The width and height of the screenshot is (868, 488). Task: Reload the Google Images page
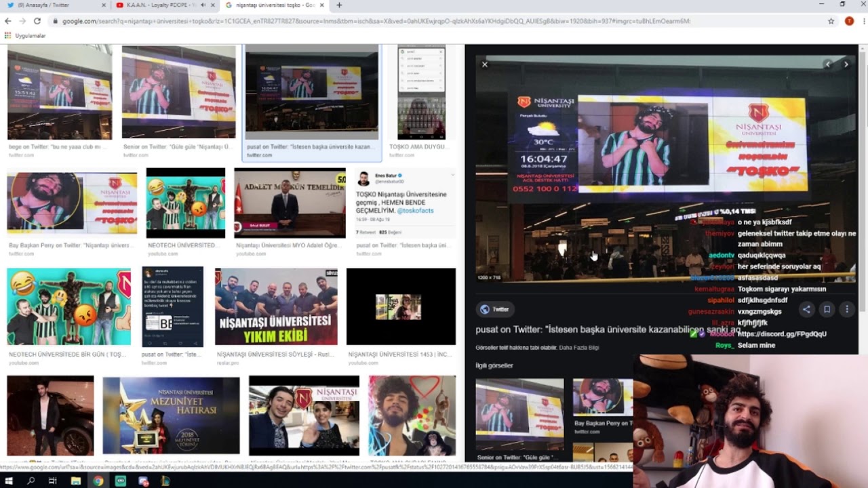[37, 21]
